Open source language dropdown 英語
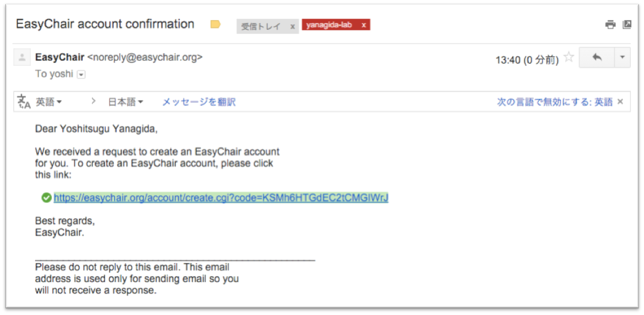The height and width of the screenshot is (315, 644). pos(49,102)
